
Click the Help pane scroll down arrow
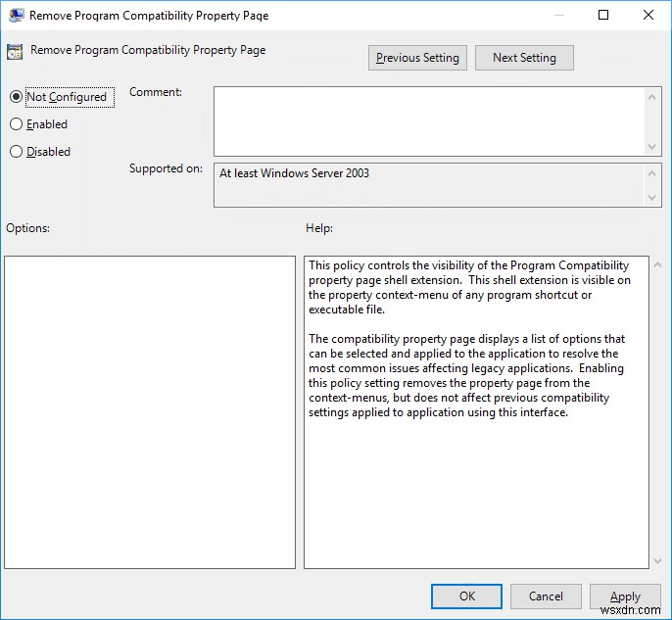[658, 561]
